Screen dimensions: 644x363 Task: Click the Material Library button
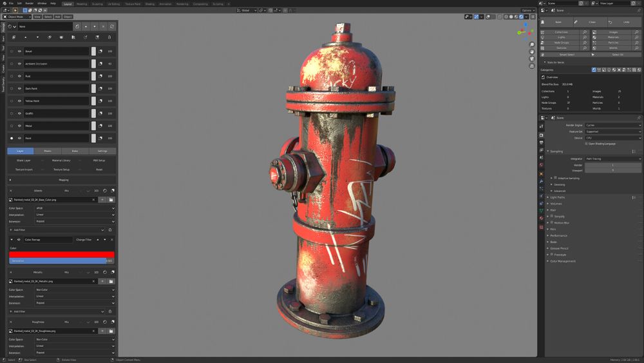point(61,161)
